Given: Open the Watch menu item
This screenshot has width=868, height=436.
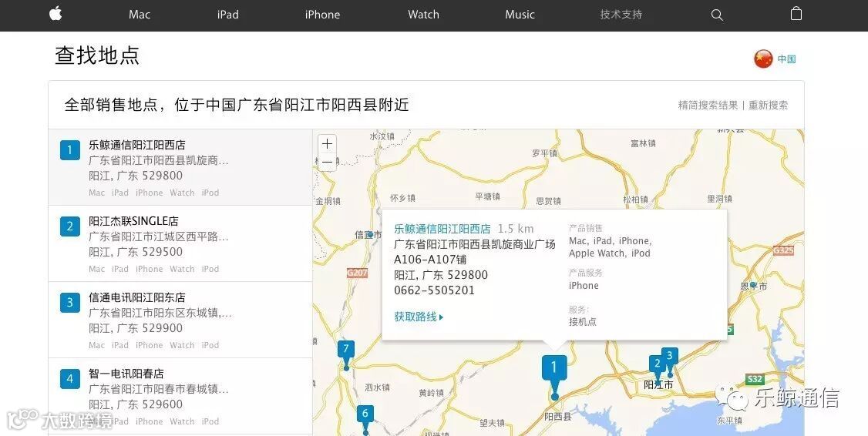Looking at the screenshot, I should (423, 15).
